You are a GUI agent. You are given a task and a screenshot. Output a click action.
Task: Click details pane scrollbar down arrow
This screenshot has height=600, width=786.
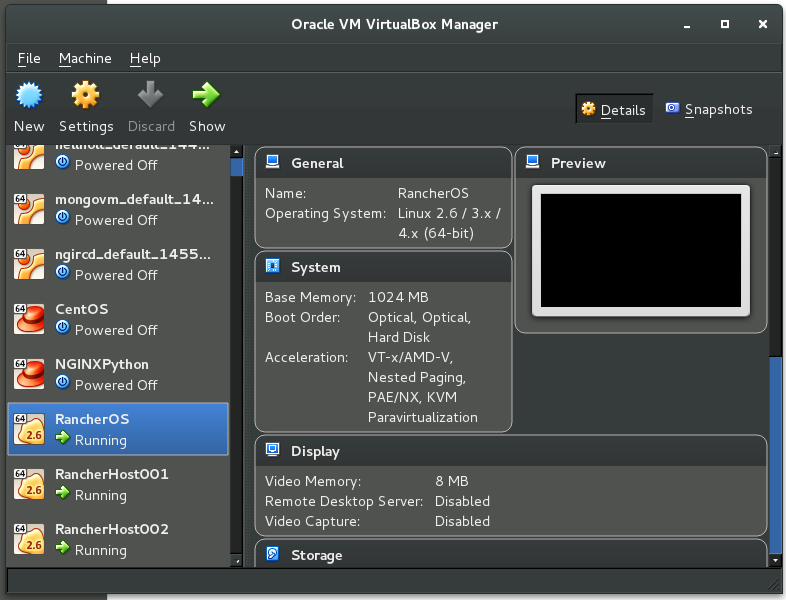click(x=775, y=560)
